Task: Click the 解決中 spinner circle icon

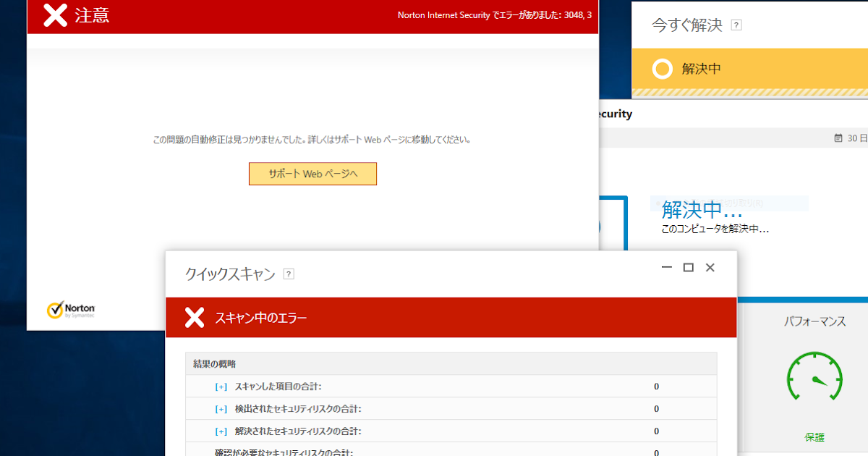Action: point(663,69)
